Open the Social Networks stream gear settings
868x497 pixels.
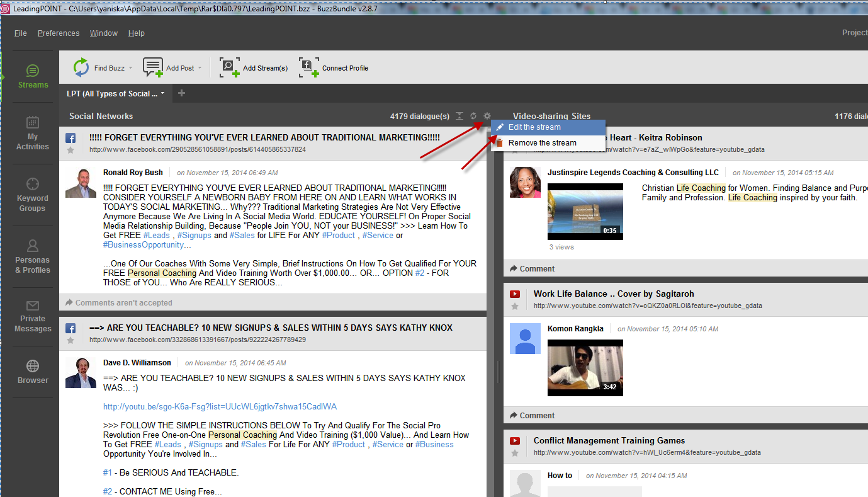coord(487,116)
